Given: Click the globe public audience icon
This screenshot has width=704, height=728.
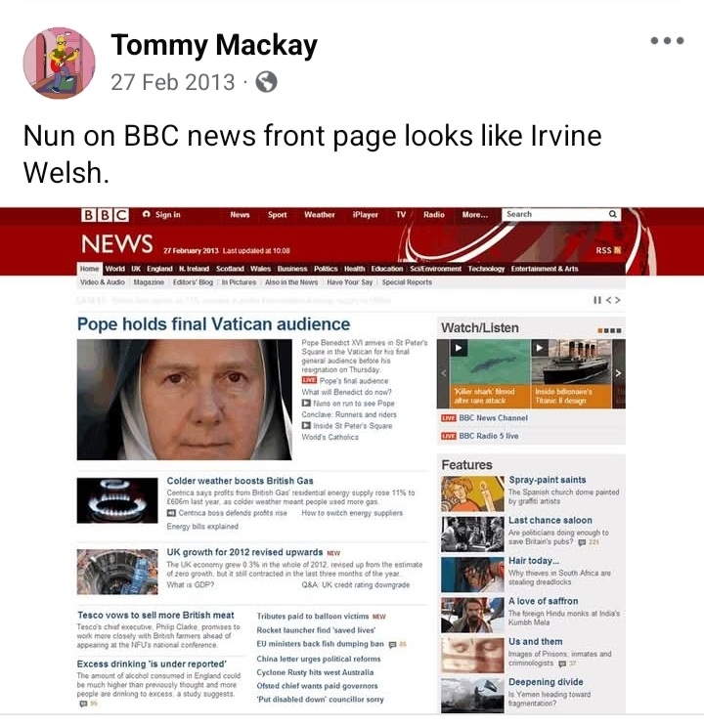Looking at the screenshot, I should [266, 82].
